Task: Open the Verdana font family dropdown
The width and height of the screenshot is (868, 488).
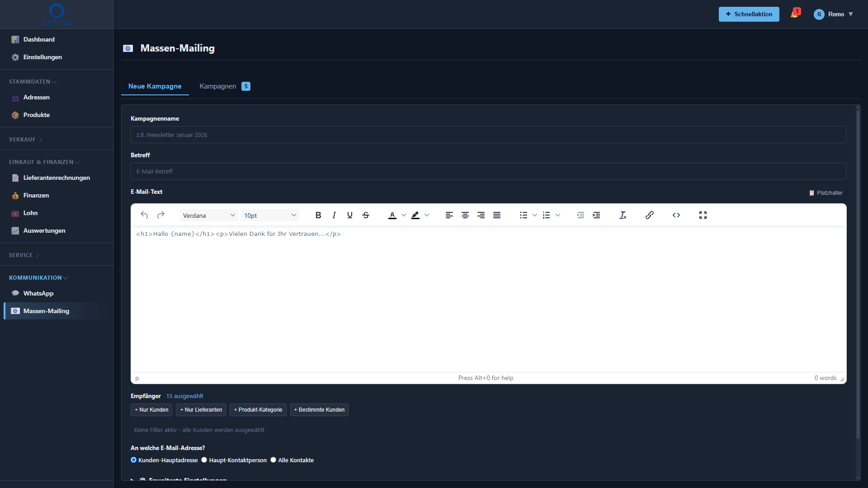Action: (208, 216)
